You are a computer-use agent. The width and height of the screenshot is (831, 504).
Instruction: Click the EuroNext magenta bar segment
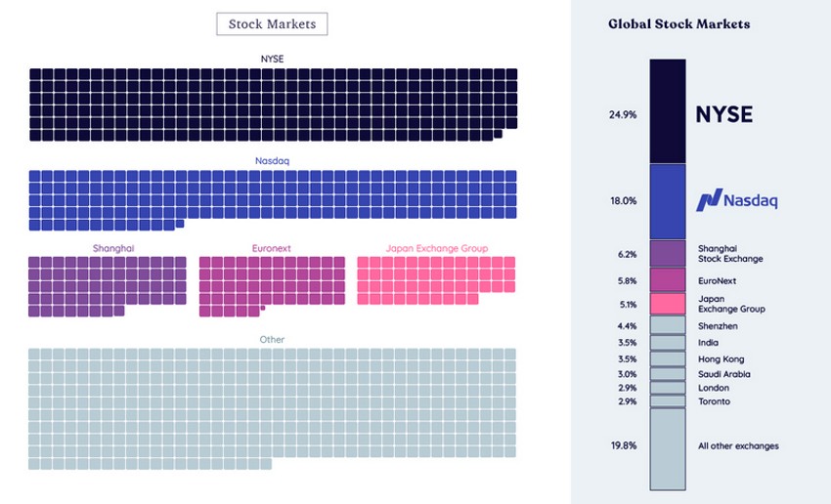pos(668,280)
